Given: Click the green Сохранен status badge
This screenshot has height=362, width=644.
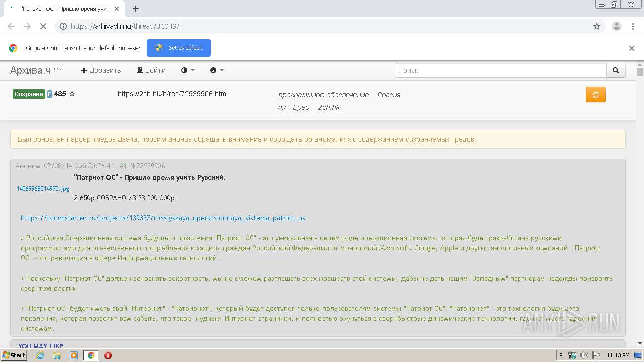Looking at the screenshot, I should tap(29, 94).
